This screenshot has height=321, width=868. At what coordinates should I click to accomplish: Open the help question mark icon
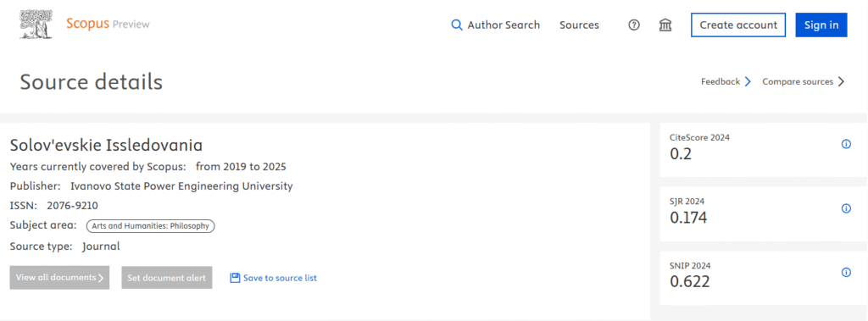click(634, 25)
